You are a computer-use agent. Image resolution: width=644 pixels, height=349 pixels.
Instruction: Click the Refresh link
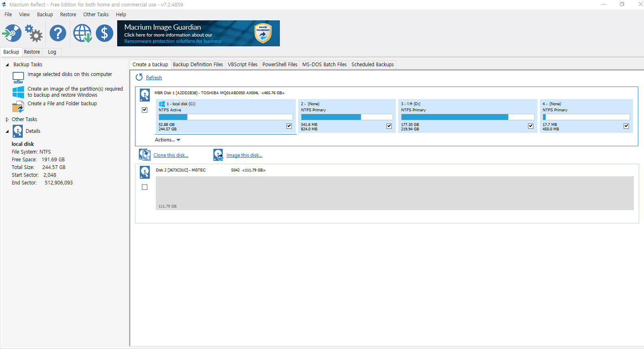coord(154,78)
